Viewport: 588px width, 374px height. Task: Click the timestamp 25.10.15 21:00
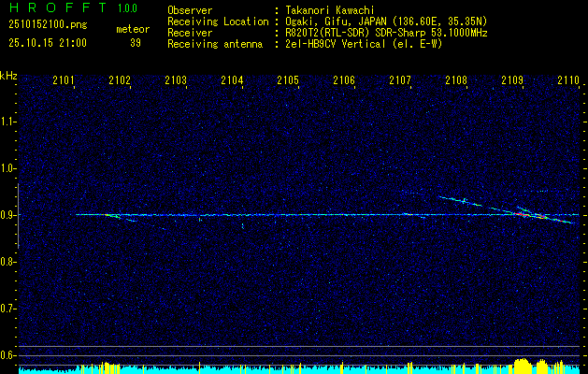(x=48, y=43)
